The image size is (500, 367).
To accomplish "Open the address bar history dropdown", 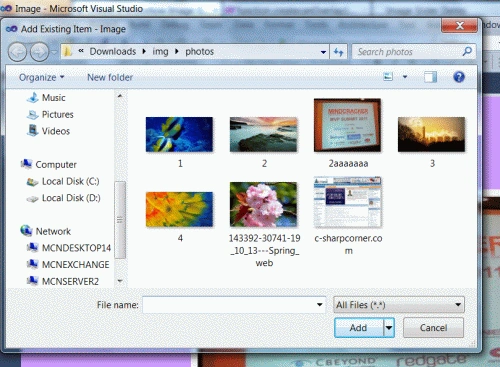I will click(x=323, y=52).
